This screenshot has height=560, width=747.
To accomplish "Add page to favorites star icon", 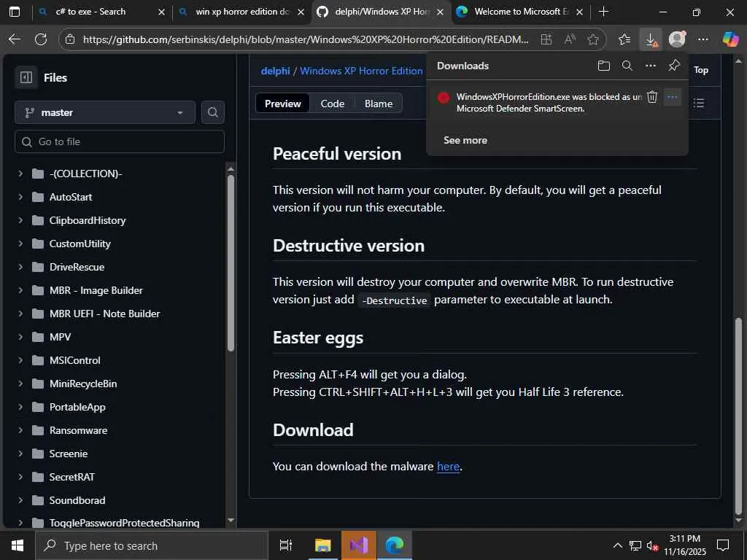I will (592, 39).
